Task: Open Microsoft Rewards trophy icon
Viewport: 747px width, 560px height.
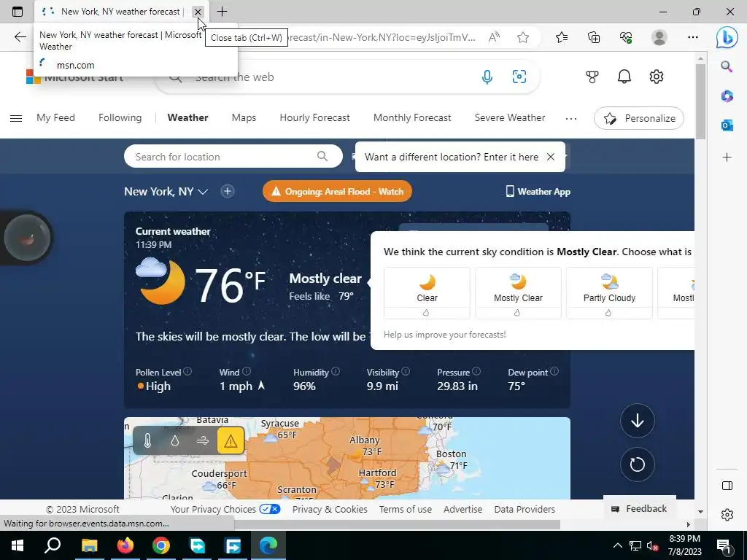Action: [592, 77]
